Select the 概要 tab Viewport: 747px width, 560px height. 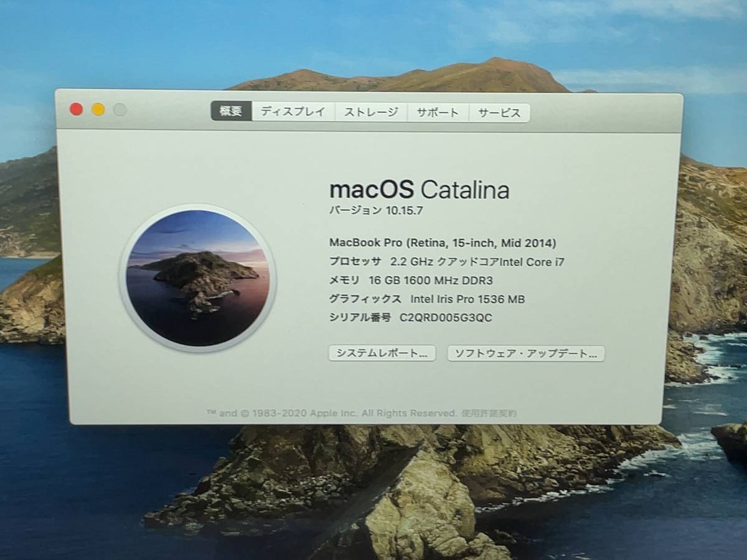coord(231,111)
